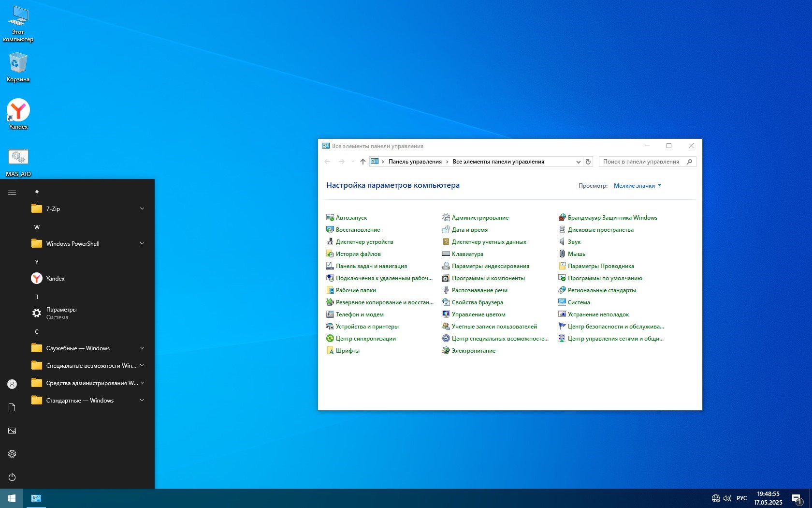Open Диспетчер устройств link
The image size is (812, 508).
click(x=364, y=242)
